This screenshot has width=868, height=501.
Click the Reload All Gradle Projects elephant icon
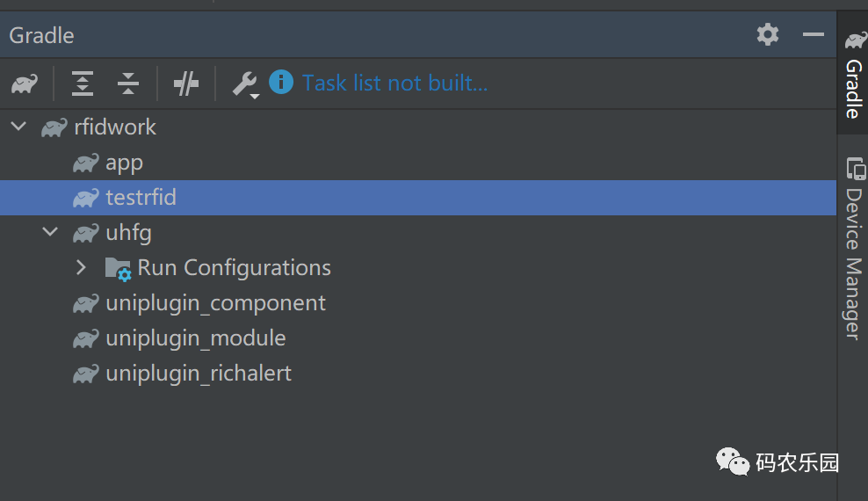[25, 83]
